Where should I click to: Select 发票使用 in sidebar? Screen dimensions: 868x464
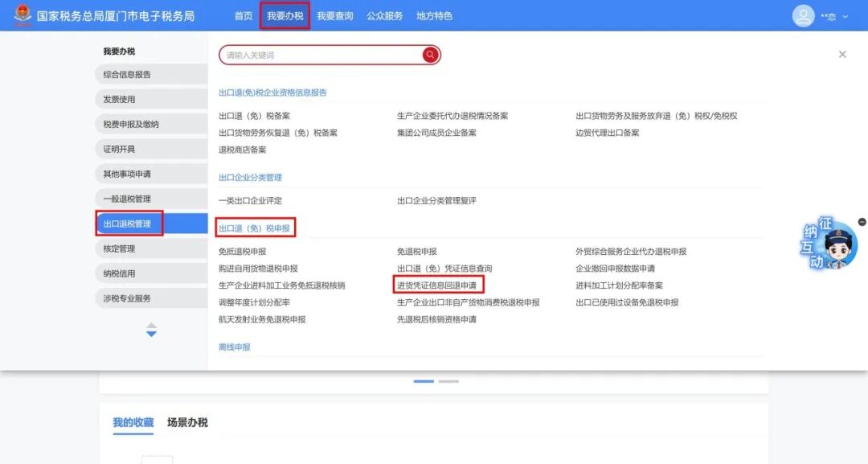pyautogui.click(x=151, y=99)
